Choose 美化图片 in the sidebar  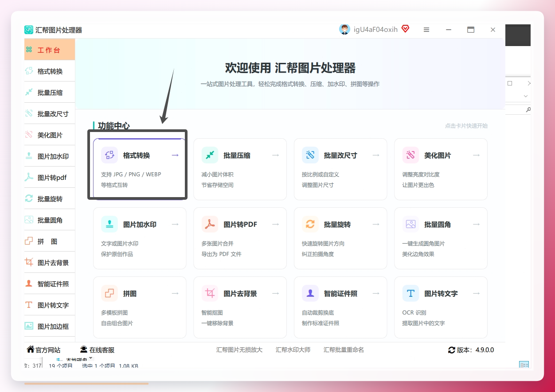(50, 135)
